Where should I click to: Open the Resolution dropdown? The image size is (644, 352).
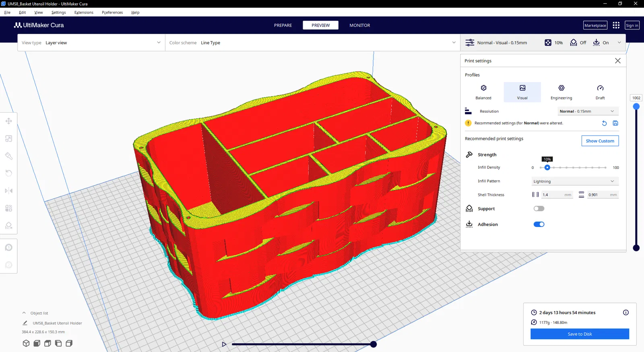pyautogui.click(x=588, y=111)
